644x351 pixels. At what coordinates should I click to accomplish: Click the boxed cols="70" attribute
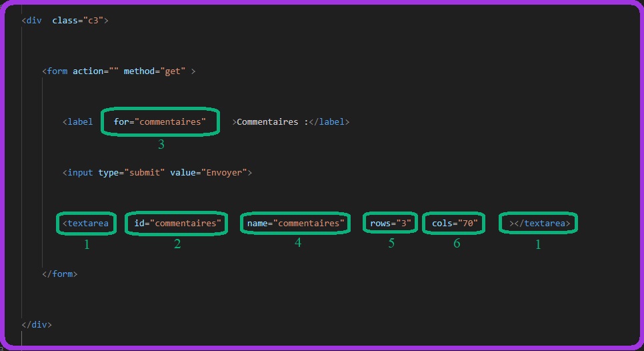click(455, 223)
